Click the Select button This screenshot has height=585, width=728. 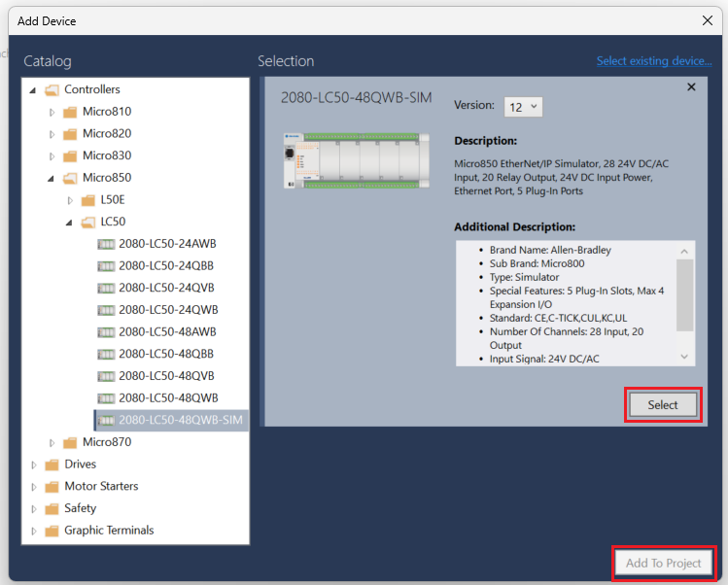tap(663, 405)
